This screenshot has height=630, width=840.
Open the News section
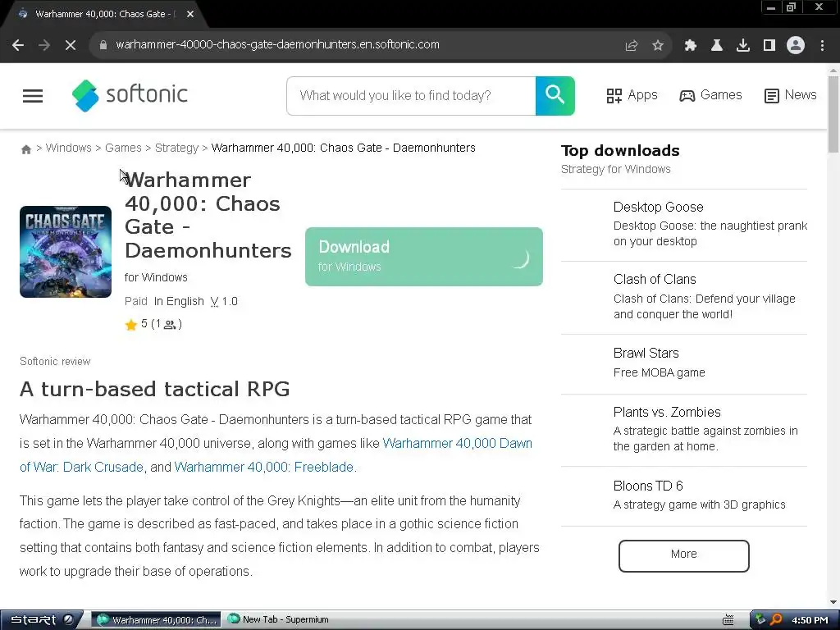790,95
